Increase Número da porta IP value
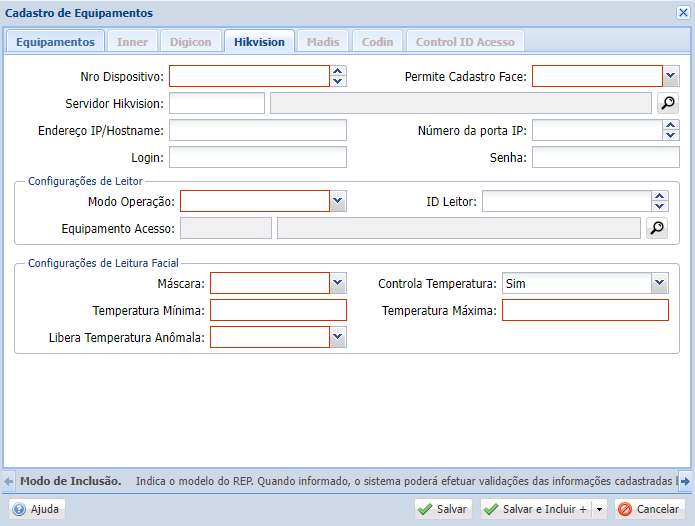The image size is (695, 526). click(671, 125)
